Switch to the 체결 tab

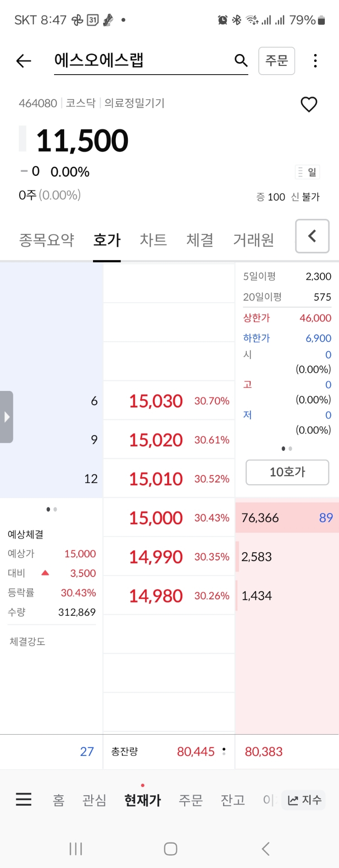pos(200,240)
